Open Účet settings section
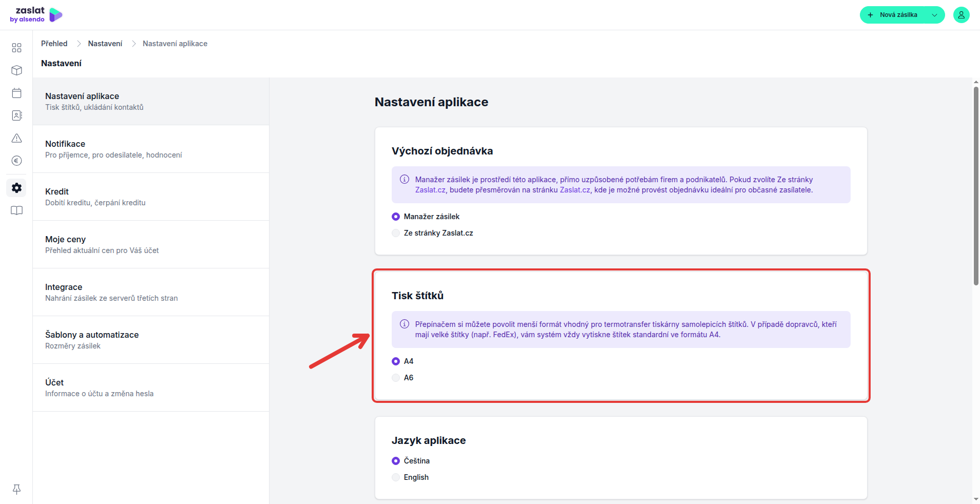 point(151,387)
